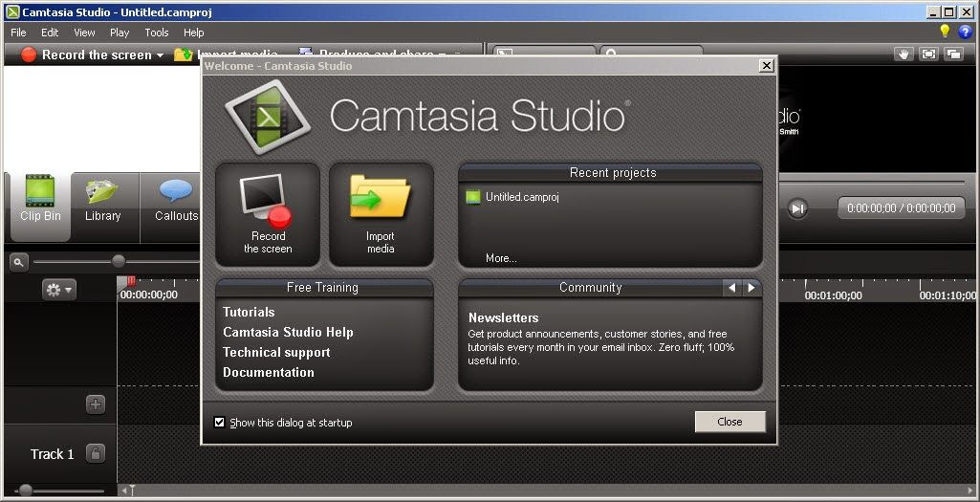Click the More... recent projects link
The width and height of the screenshot is (980, 502).
[x=501, y=258]
